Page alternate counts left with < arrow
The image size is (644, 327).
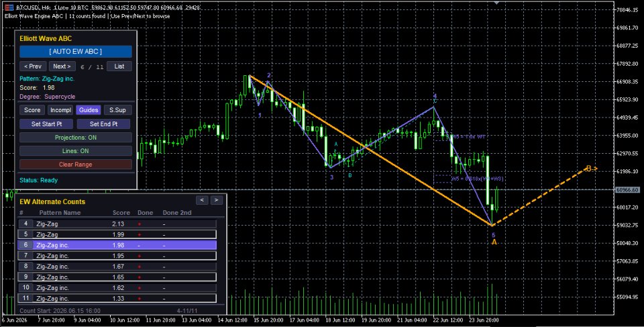point(202,200)
